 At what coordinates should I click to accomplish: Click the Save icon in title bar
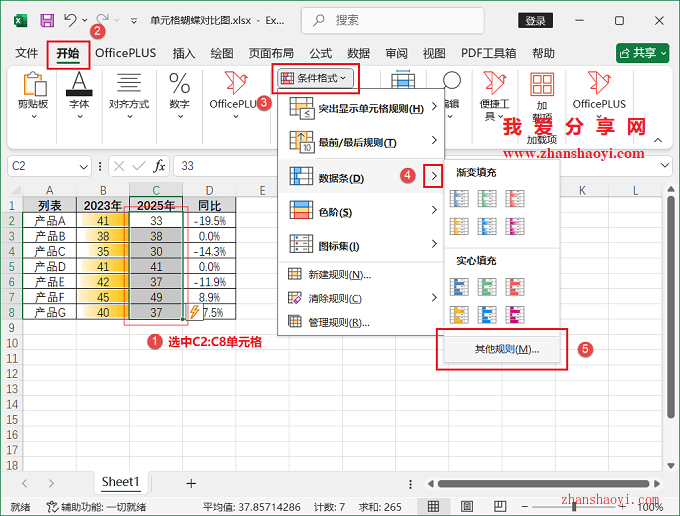(x=47, y=20)
